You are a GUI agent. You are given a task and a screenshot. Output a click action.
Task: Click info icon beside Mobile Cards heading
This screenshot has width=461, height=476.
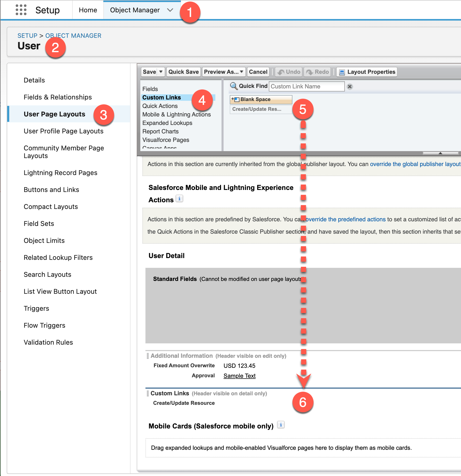point(281,425)
